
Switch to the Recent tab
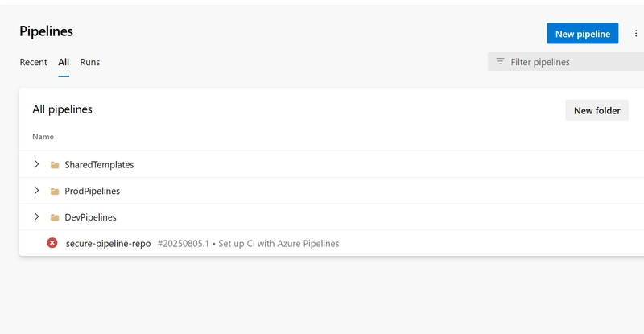(x=33, y=62)
